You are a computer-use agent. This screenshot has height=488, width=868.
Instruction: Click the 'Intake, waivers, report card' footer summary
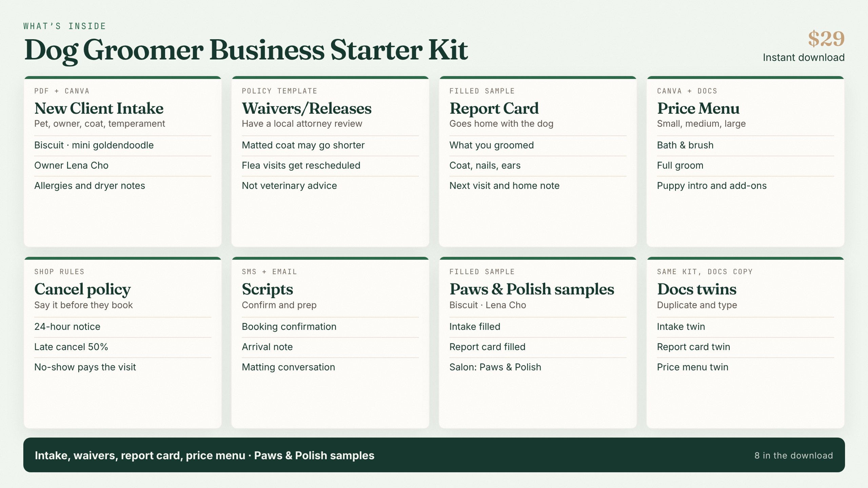[x=204, y=456]
